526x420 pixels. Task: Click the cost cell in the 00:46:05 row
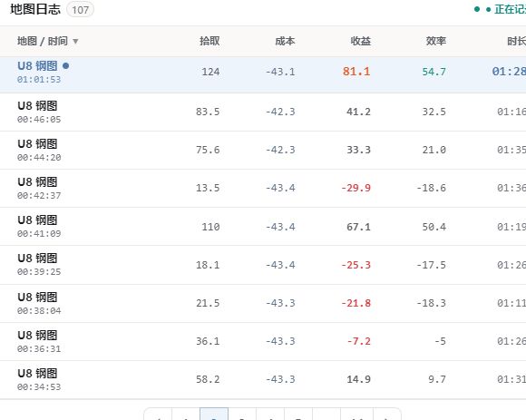280,112
